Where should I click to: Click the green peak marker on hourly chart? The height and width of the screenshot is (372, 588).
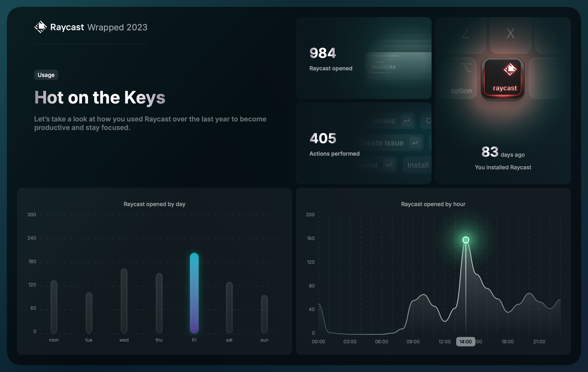click(x=466, y=240)
